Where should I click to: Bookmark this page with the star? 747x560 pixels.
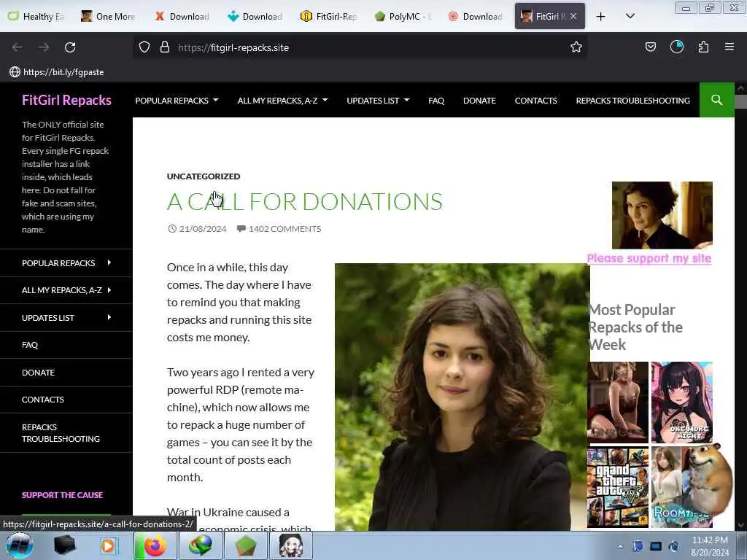point(576,47)
